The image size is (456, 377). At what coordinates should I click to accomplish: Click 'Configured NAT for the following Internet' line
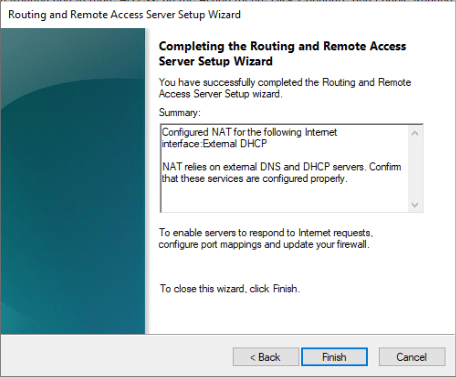coord(249,132)
